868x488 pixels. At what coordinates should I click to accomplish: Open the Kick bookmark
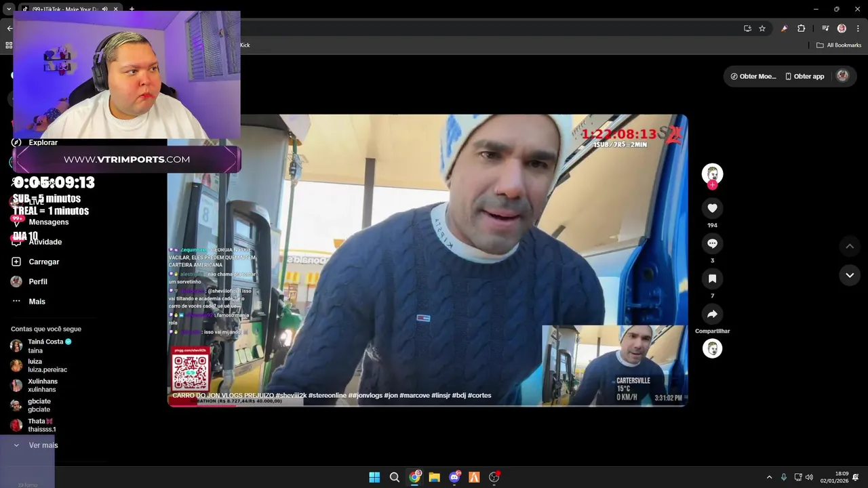(245, 45)
